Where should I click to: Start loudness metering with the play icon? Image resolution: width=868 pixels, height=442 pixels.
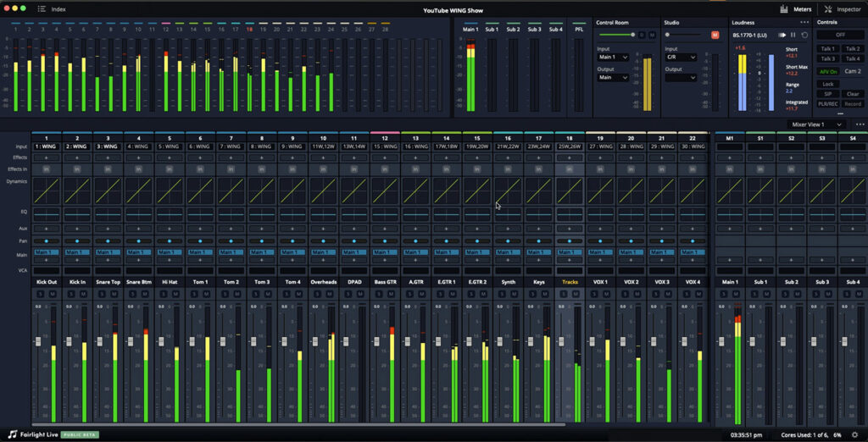pyautogui.click(x=783, y=35)
